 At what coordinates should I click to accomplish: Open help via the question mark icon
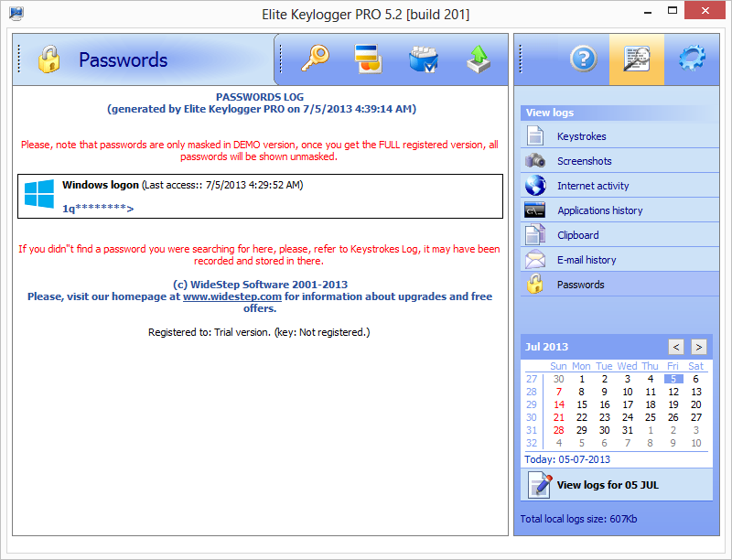[583, 59]
